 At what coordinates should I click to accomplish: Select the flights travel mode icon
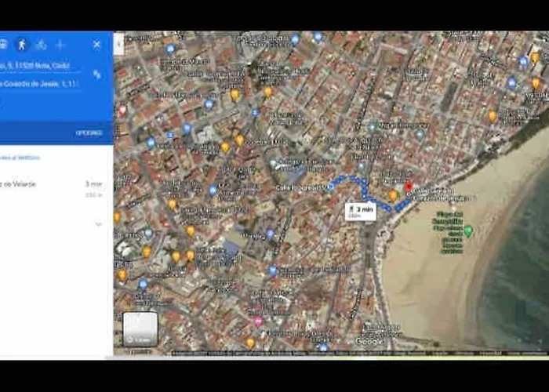tap(60, 45)
